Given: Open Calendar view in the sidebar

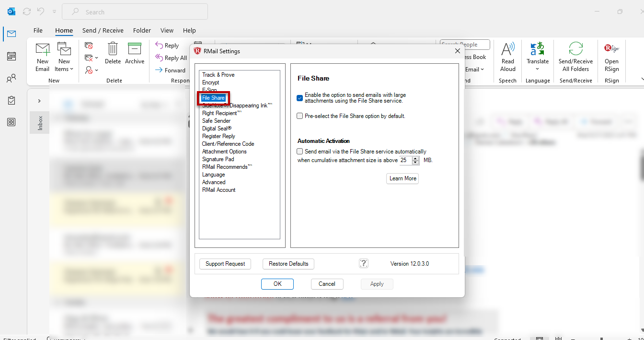Looking at the screenshot, I should [x=11, y=56].
